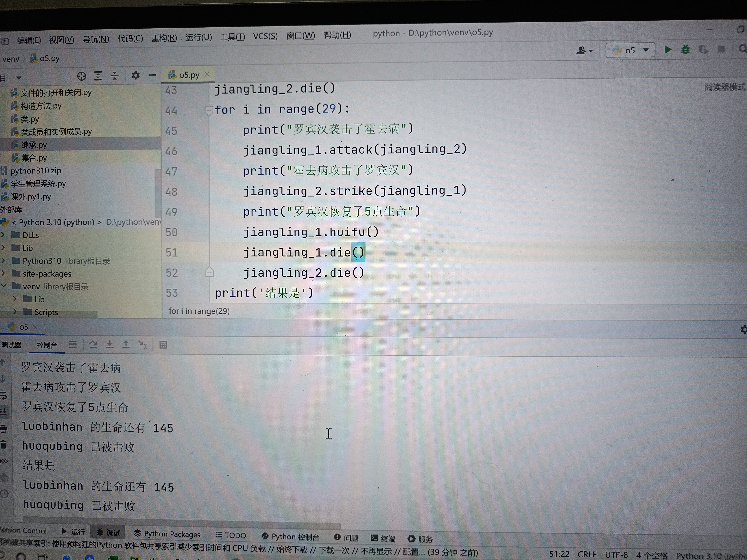Open the Python Packages tool window
Screen dimensions: 747x560
click(167, 534)
